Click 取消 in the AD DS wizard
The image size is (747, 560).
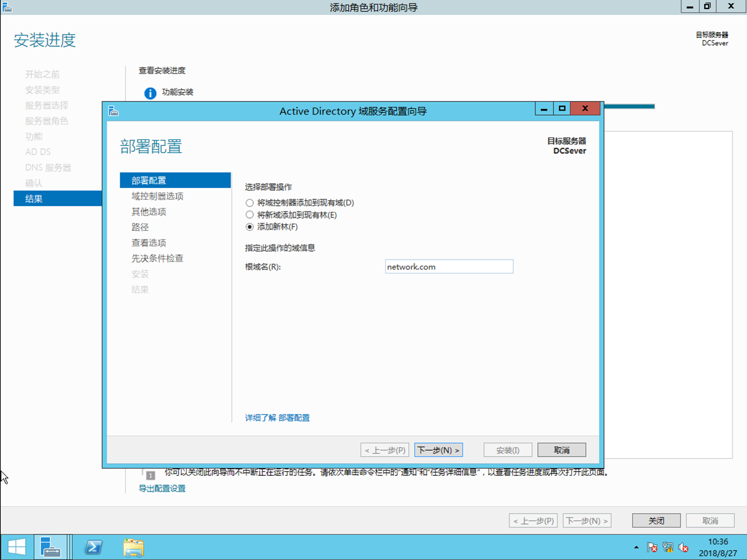click(561, 450)
